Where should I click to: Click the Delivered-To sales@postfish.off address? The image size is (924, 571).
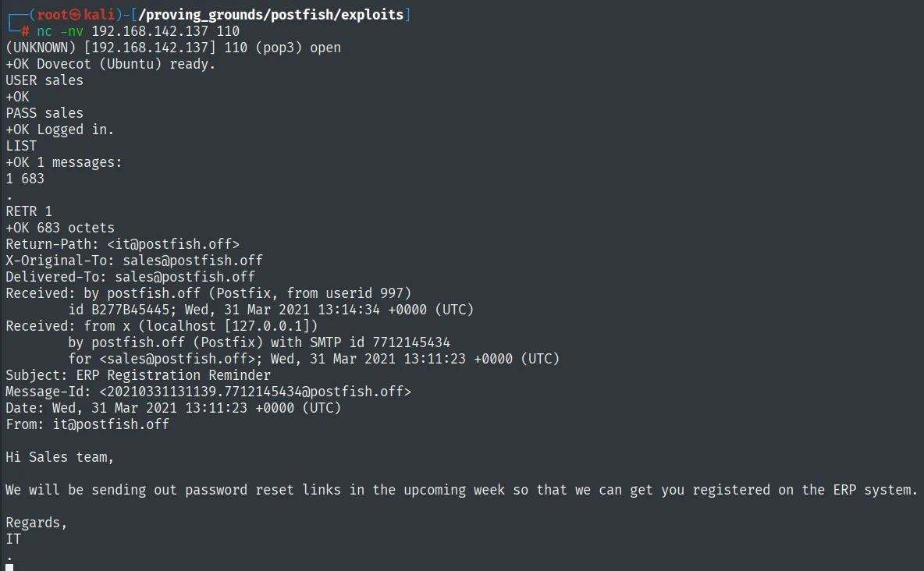pyautogui.click(x=185, y=277)
